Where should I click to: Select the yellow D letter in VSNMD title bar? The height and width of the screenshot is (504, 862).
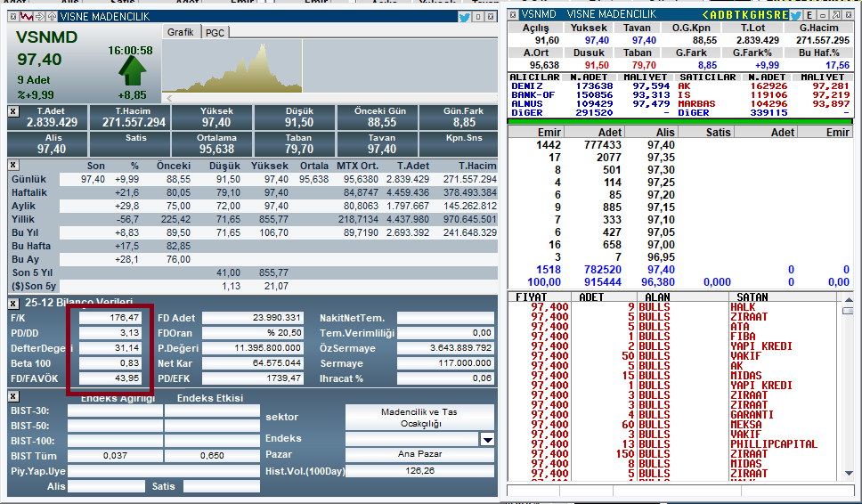click(722, 15)
